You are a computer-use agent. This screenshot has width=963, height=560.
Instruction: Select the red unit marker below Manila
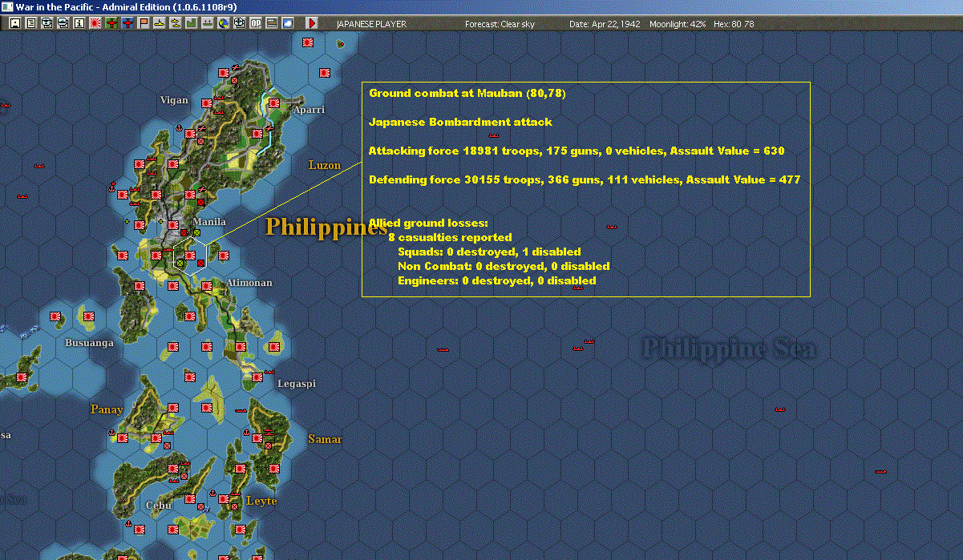pos(184,233)
